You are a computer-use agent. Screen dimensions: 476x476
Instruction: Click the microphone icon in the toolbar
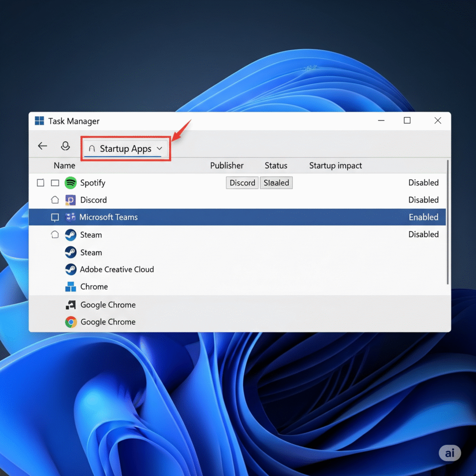pyautogui.click(x=66, y=146)
